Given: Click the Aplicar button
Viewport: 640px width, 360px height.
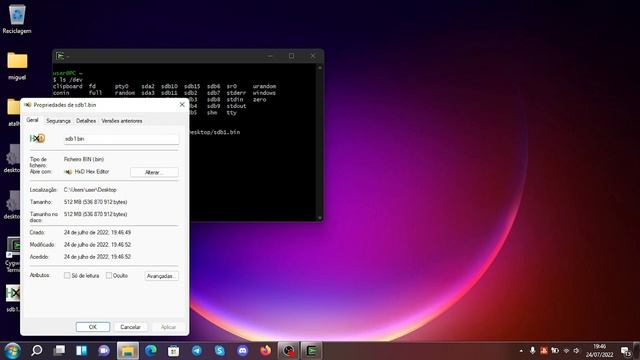Looking at the screenshot, I should (x=168, y=327).
